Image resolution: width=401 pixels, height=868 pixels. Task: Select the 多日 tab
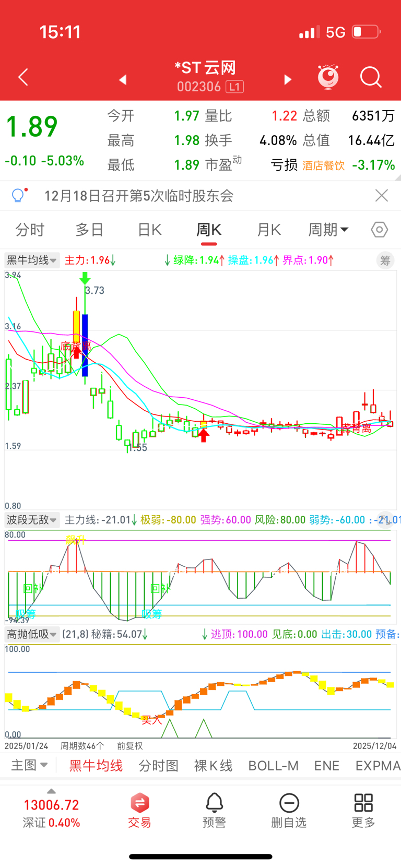89,230
